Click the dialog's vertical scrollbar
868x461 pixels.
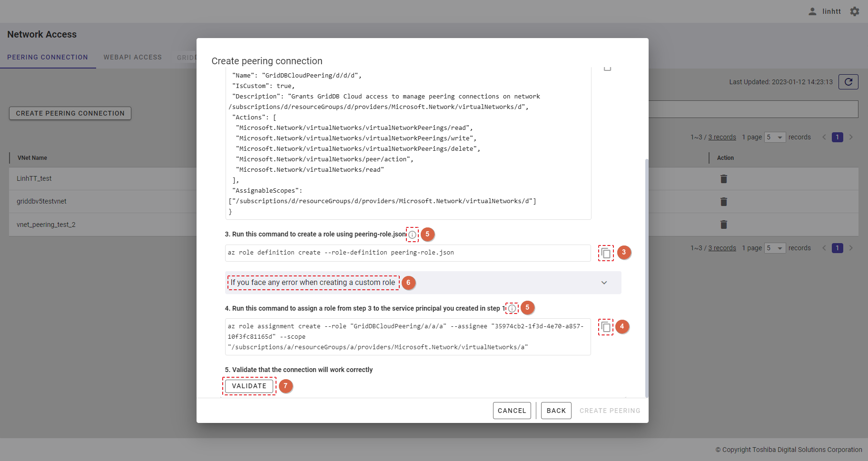point(646,276)
